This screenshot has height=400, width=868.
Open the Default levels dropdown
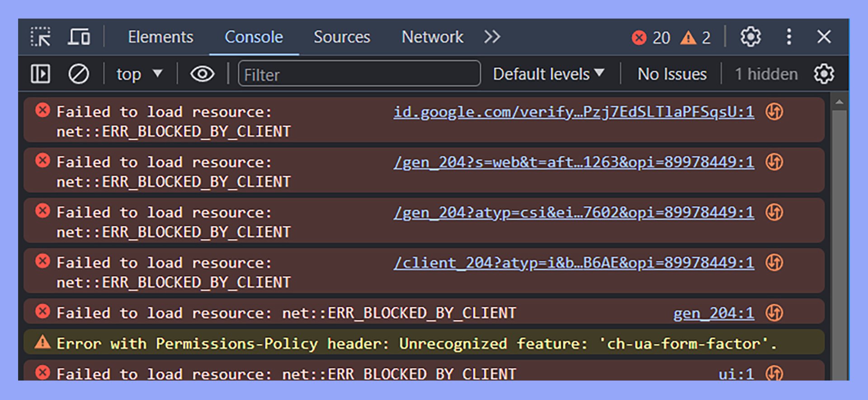click(548, 74)
